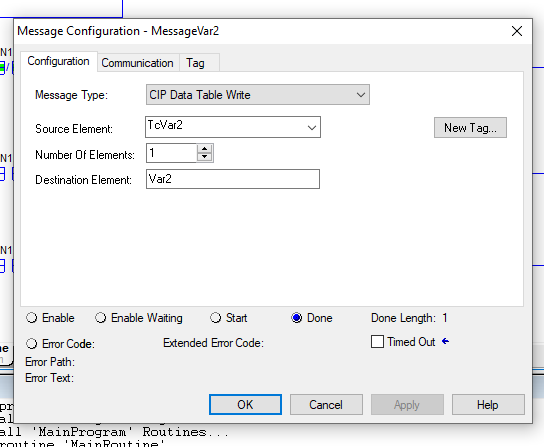Click the Message Configuration - MessageVar2 title

point(118,31)
